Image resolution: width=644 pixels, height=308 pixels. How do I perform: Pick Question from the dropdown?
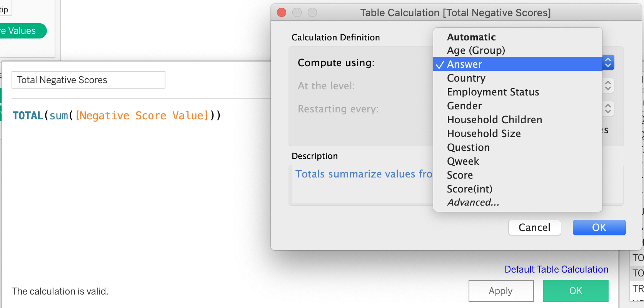point(468,147)
